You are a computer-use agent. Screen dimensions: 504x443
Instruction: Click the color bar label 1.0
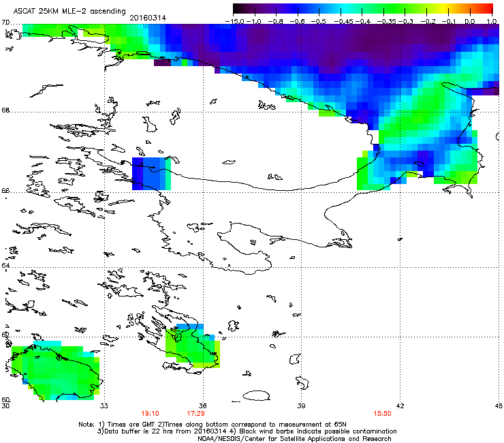coord(492,22)
